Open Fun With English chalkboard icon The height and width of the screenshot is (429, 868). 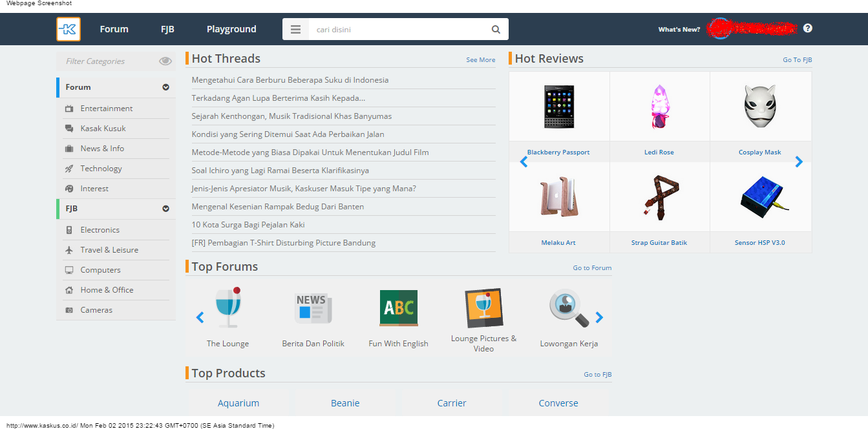(x=398, y=308)
